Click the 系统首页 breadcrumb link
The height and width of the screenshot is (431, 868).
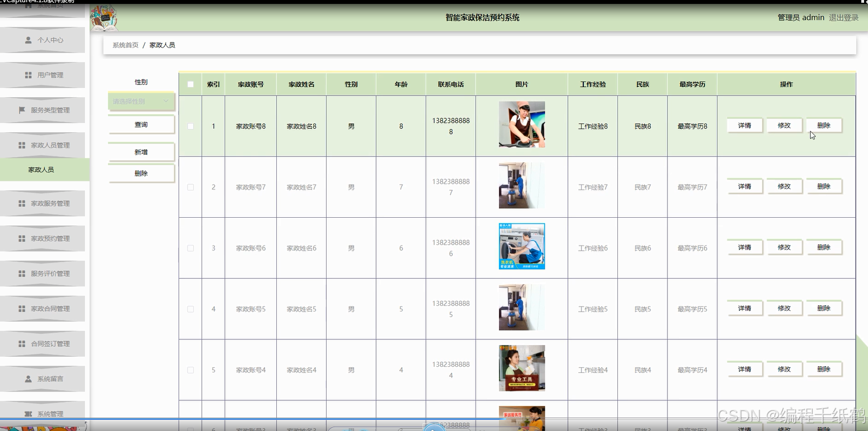tap(126, 45)
